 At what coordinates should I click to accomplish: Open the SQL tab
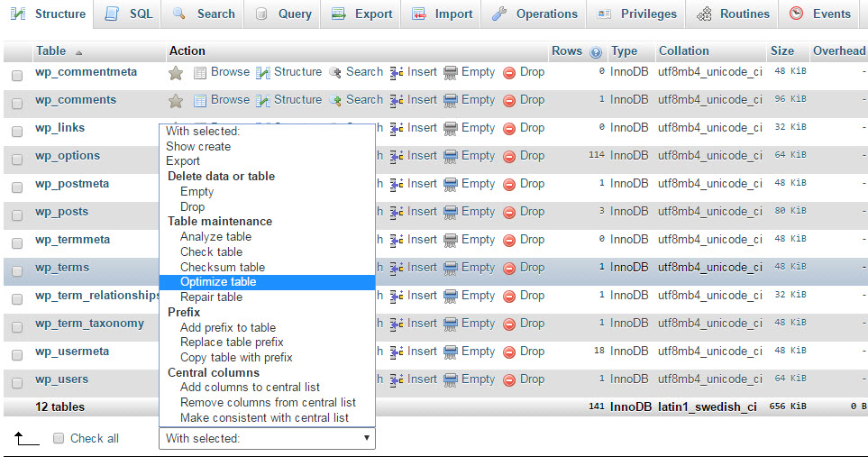(128, 14)
